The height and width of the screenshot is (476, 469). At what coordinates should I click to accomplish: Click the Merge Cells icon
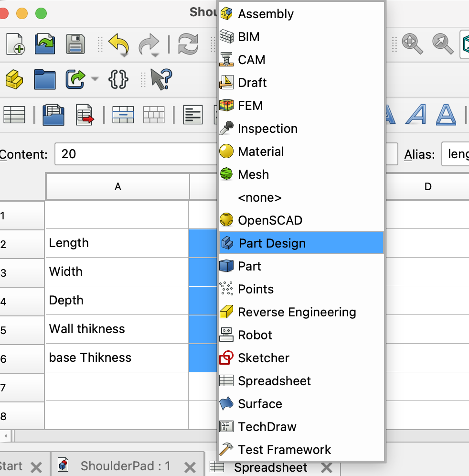click(123, 115)
